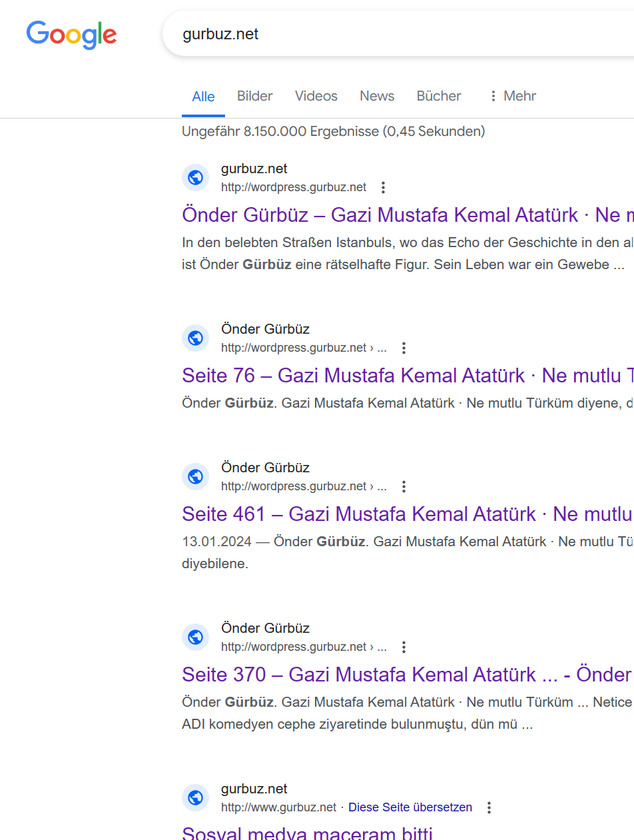Open the result titled Önder Gürbüz – Gazi Mustafa Kemal

point(408,215)
